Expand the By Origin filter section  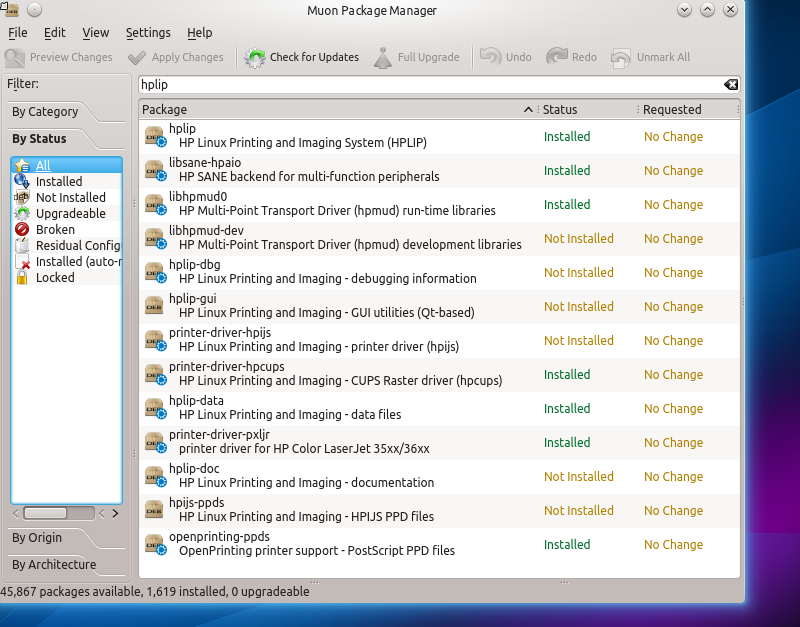point(37,538)
